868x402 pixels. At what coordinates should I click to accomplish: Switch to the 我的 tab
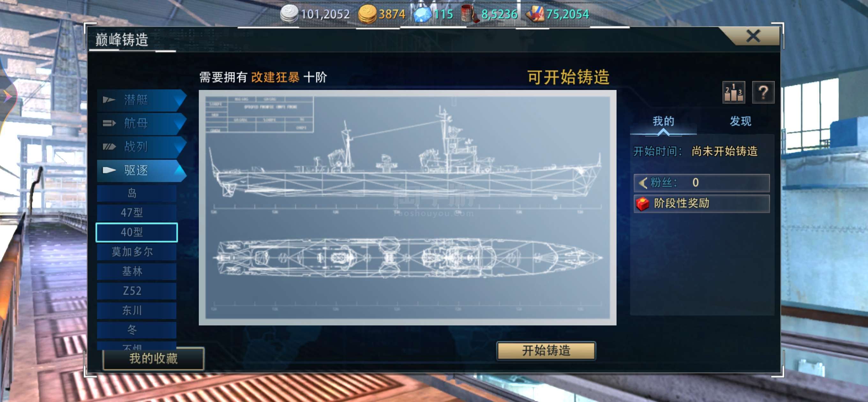click(x=663, y=121)
